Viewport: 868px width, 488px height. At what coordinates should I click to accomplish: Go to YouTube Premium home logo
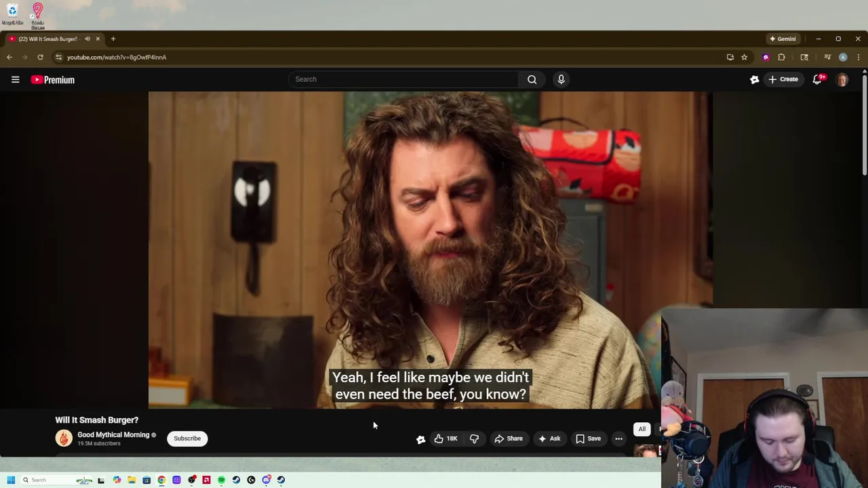(52, 80)
